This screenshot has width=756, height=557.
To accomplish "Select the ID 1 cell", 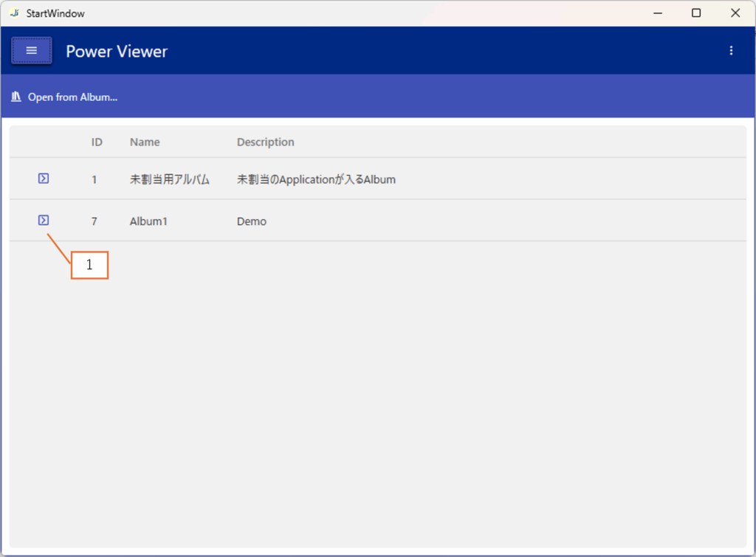I will pos(94,179).
